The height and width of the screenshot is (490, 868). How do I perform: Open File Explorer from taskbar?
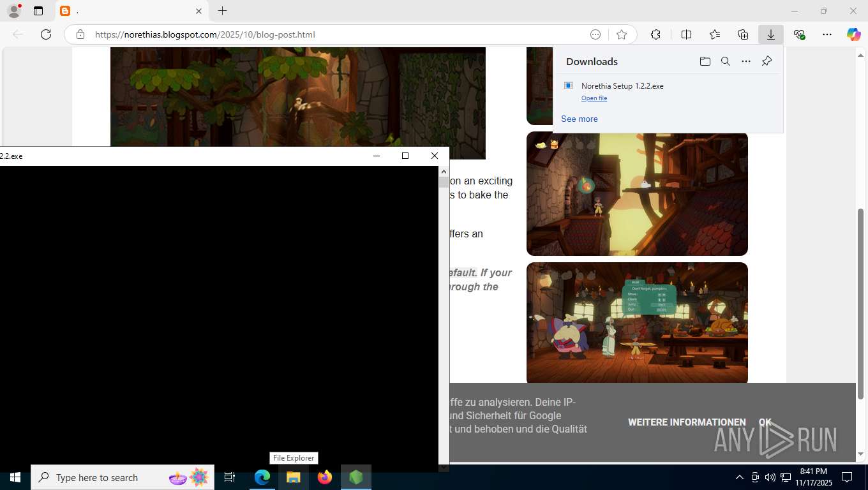tap(293, 477)
